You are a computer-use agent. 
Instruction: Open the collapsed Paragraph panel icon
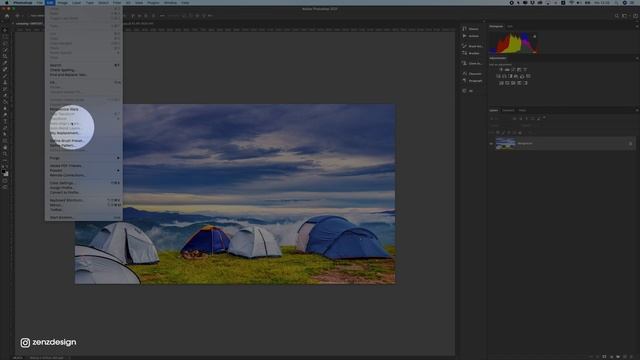tap(464, 80)
